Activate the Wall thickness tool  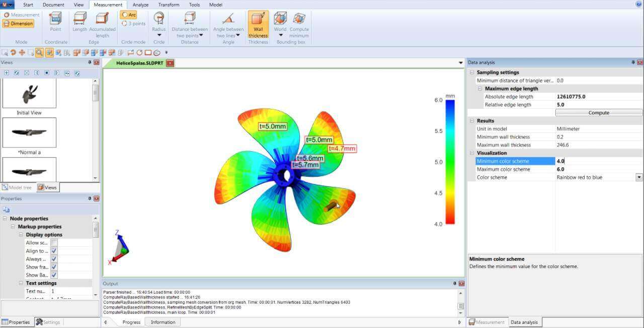[258, 25]
